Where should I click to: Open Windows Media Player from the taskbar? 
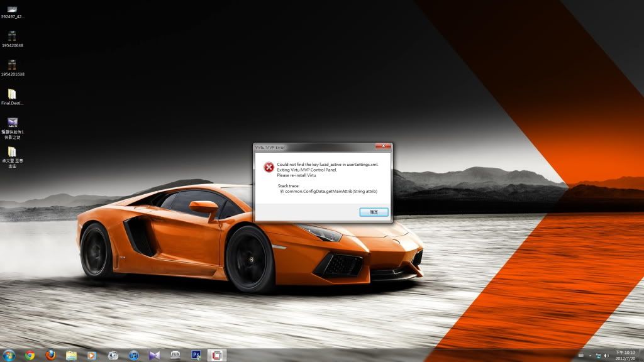pos(92,356)
